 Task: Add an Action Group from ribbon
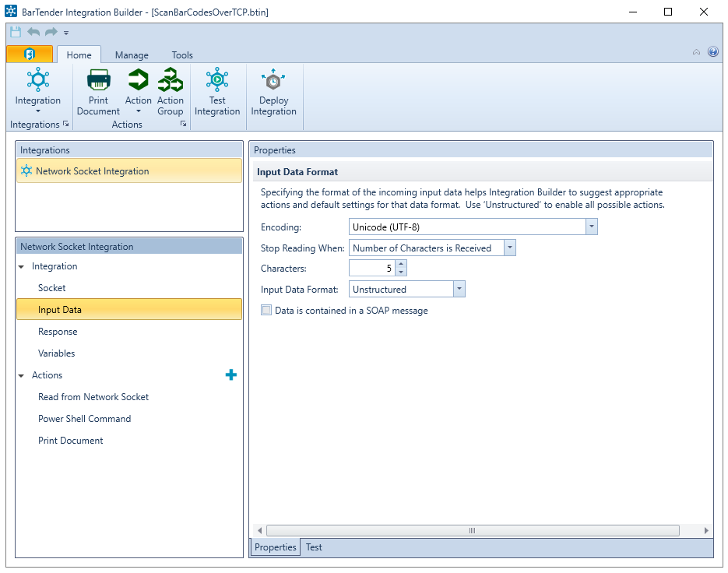(170, 91)
